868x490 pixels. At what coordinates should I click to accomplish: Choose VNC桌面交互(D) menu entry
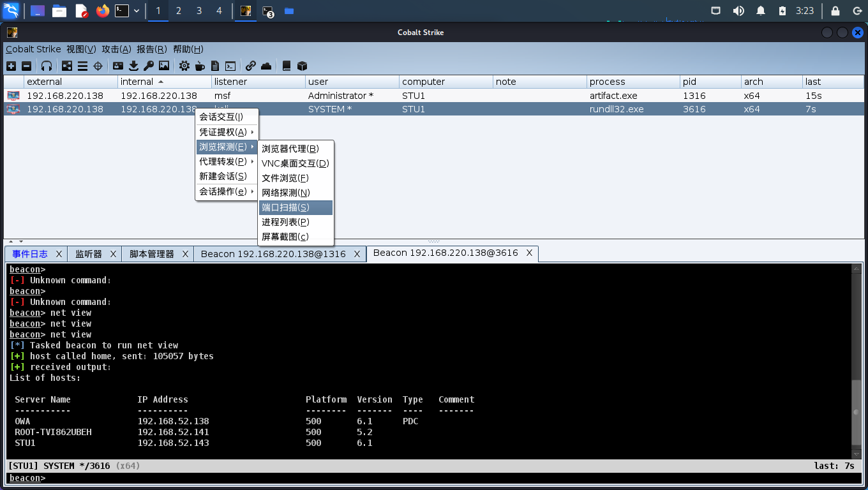pyautogui.click(x=296, y=163)
